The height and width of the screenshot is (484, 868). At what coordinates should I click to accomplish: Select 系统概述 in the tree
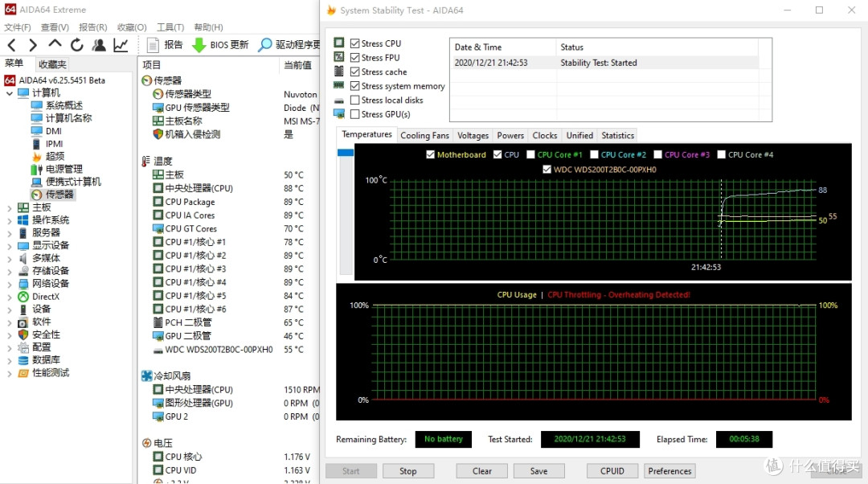(63, 105)
